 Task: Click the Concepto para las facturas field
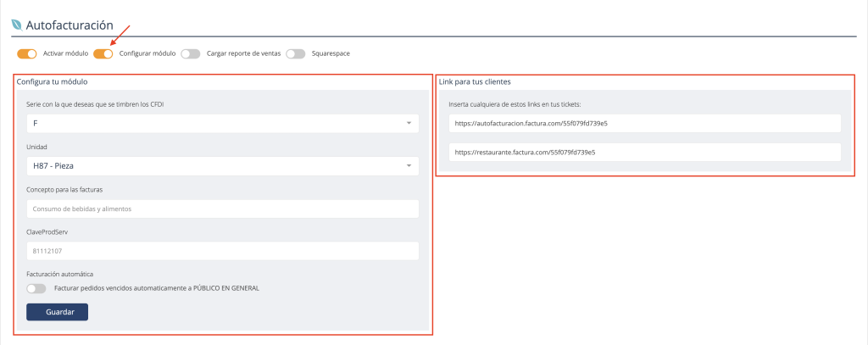point(223,209)
